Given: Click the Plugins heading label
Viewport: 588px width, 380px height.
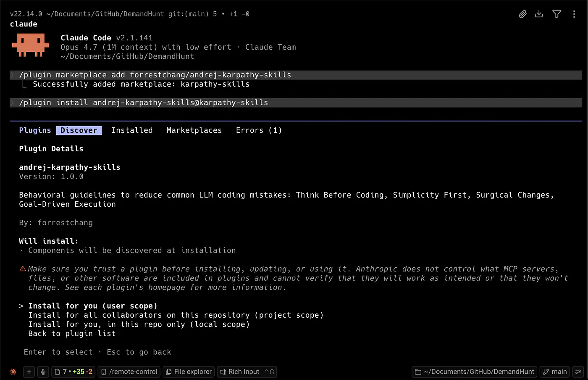Looking at the screenshot, I should point(35,130).
